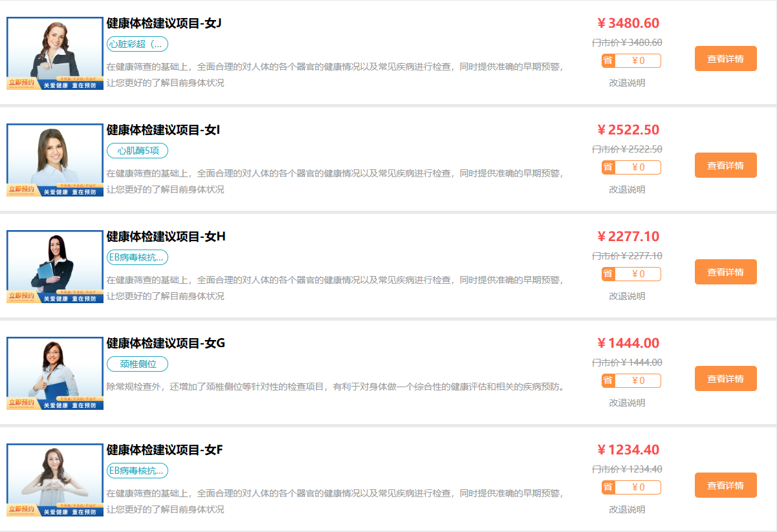
Task: View details of the 女G package
Action: pos(725,379)
